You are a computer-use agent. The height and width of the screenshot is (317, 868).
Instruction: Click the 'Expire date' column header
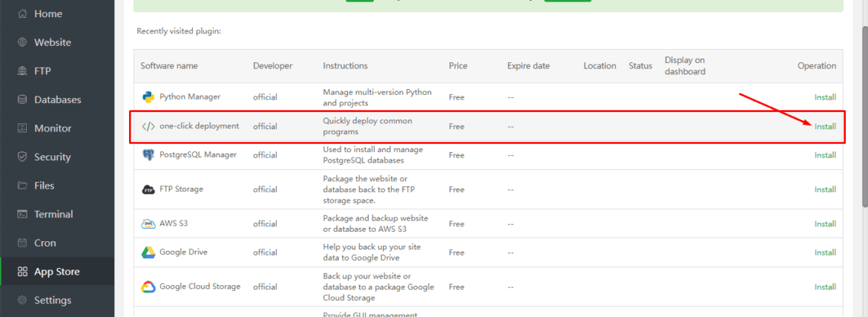[529, 66]
